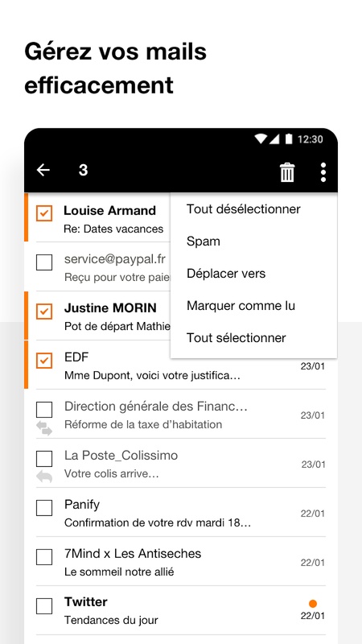Open the Twitter Tendances du jour mail
The image size is (362, 644).
[181, 610]
